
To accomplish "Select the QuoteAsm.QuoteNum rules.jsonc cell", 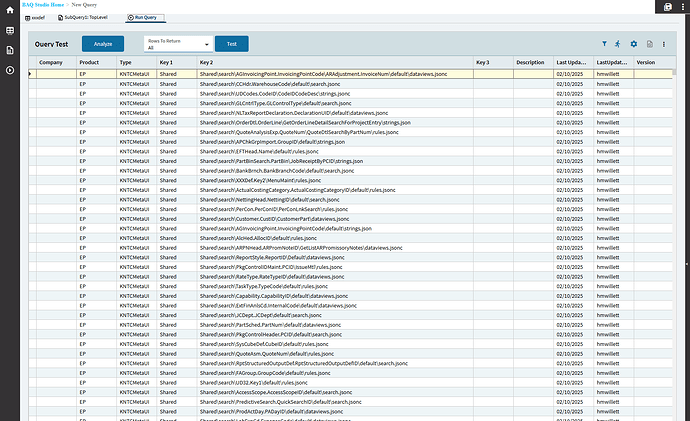I will tap(335, 354).
